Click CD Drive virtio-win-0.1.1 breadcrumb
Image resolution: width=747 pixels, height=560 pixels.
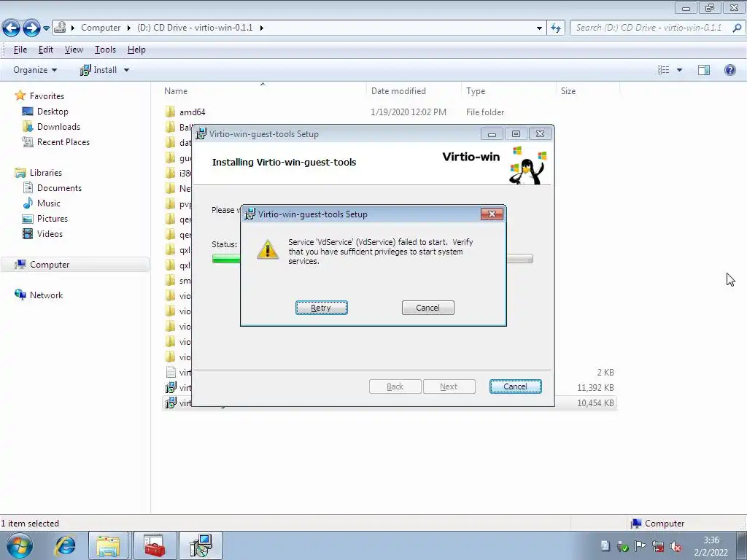point(195,28)
